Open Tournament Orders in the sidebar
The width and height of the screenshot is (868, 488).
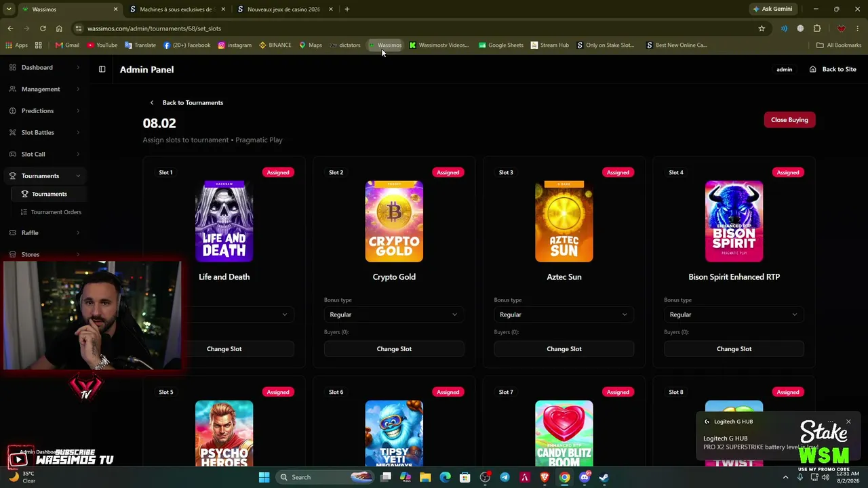[x=51, y=212]
